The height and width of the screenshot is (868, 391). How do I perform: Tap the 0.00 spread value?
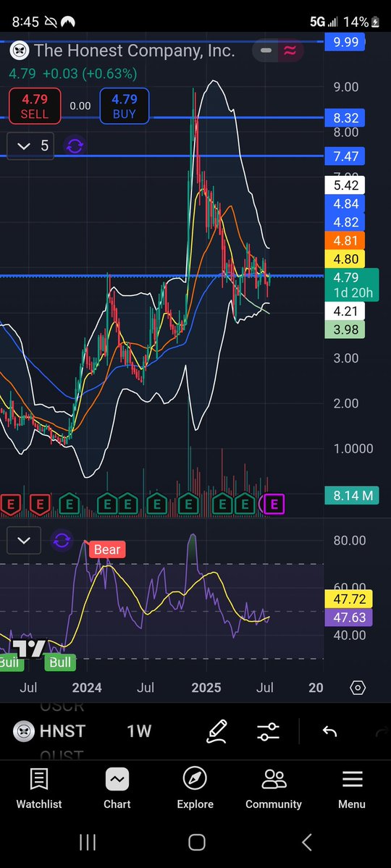(80, 106)
